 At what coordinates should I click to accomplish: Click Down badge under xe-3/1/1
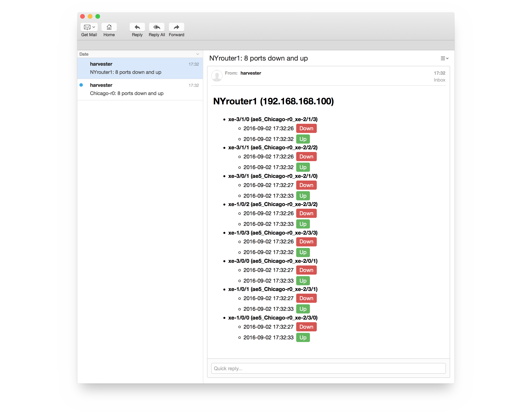[306, 157]
